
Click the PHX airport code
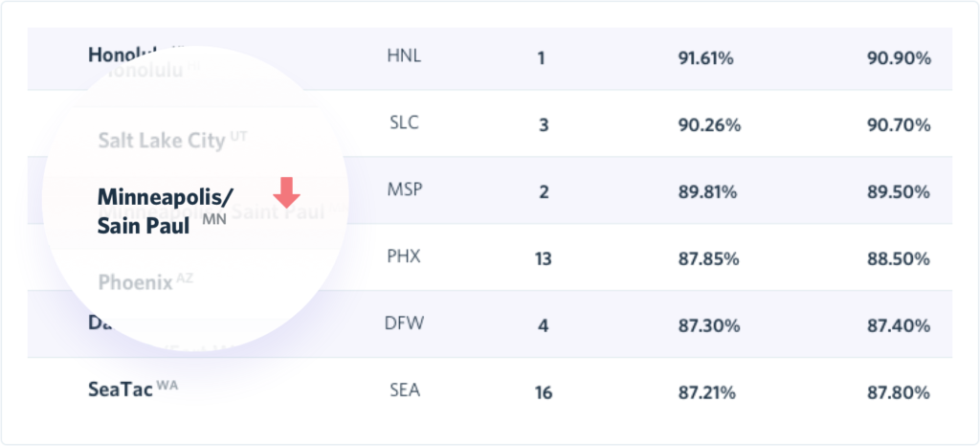404,256
